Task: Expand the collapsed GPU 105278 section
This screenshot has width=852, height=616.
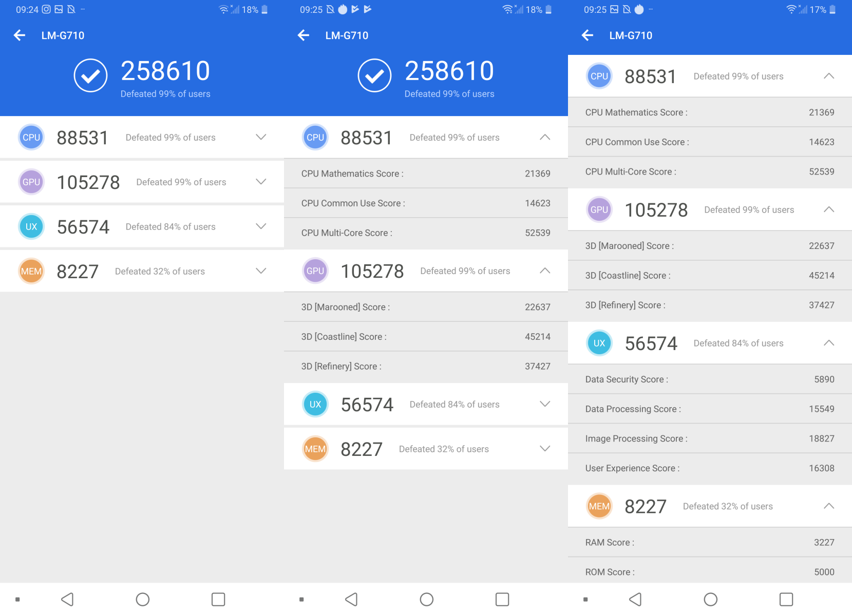Action: [261, 182]
